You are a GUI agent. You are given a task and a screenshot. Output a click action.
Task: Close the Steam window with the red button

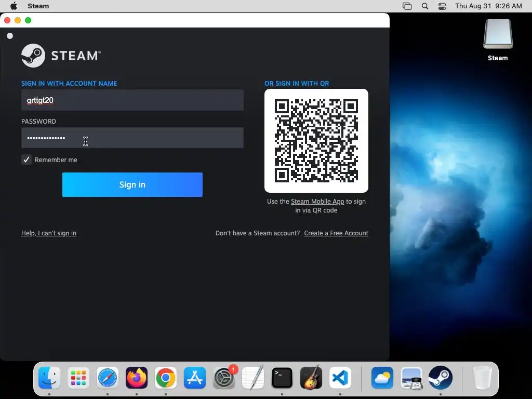[x=7, y=20]
